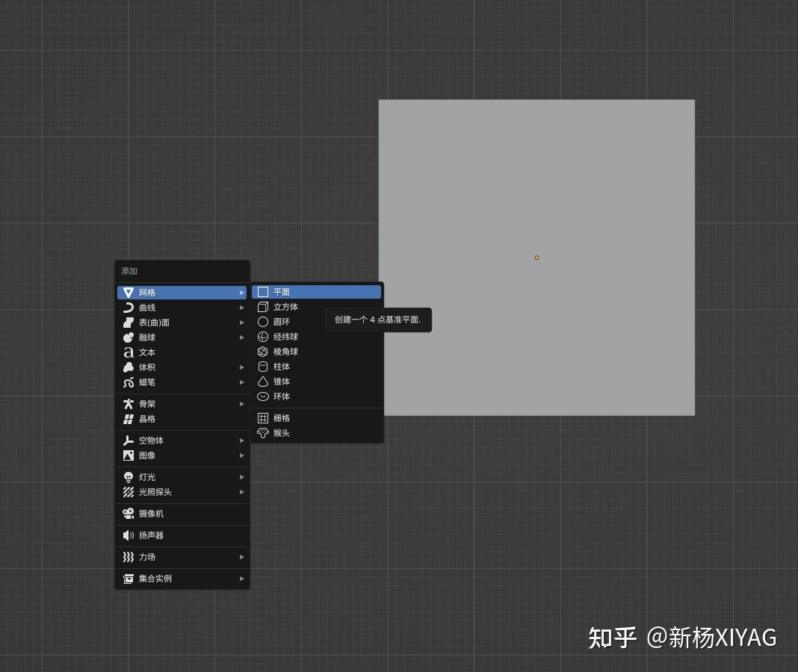The height and width of the screenshot is (672, 798).
Task: Click the 立方体 cube icon
Action: point(262,307)
